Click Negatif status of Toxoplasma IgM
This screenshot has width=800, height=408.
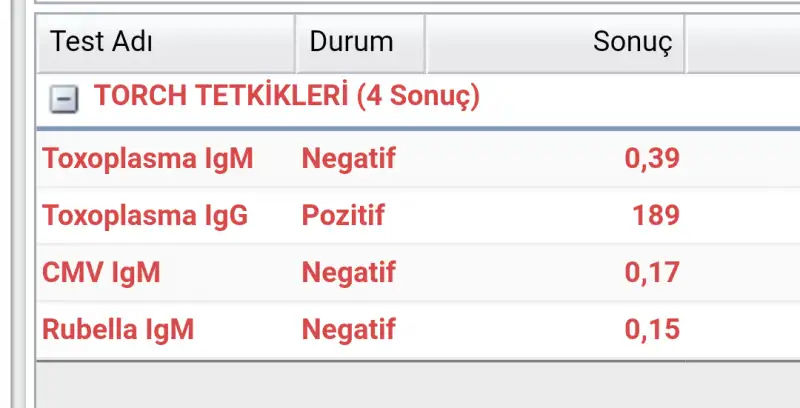(349, 158)
